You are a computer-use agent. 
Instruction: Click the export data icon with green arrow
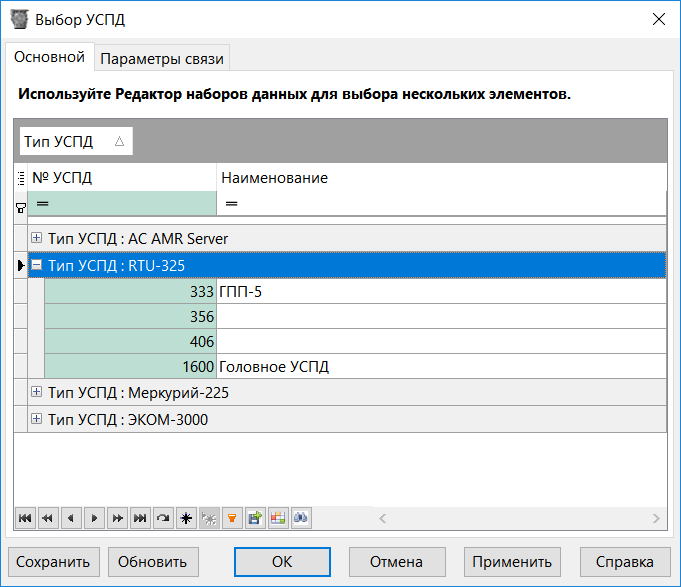255,518
